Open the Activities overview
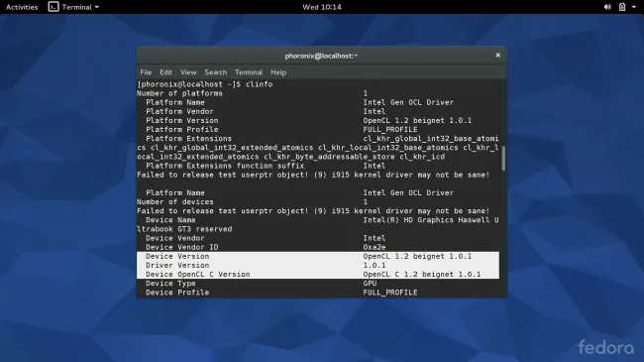 22,7
